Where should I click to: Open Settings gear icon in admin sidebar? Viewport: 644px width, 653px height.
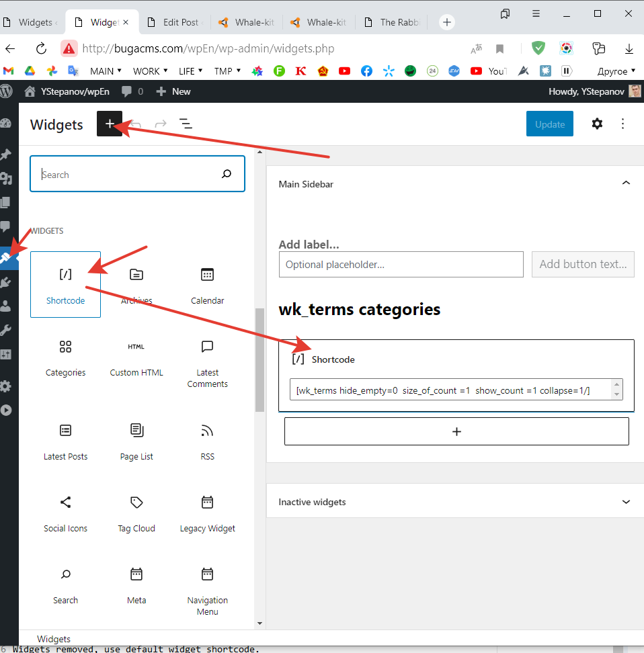[6, 386]
